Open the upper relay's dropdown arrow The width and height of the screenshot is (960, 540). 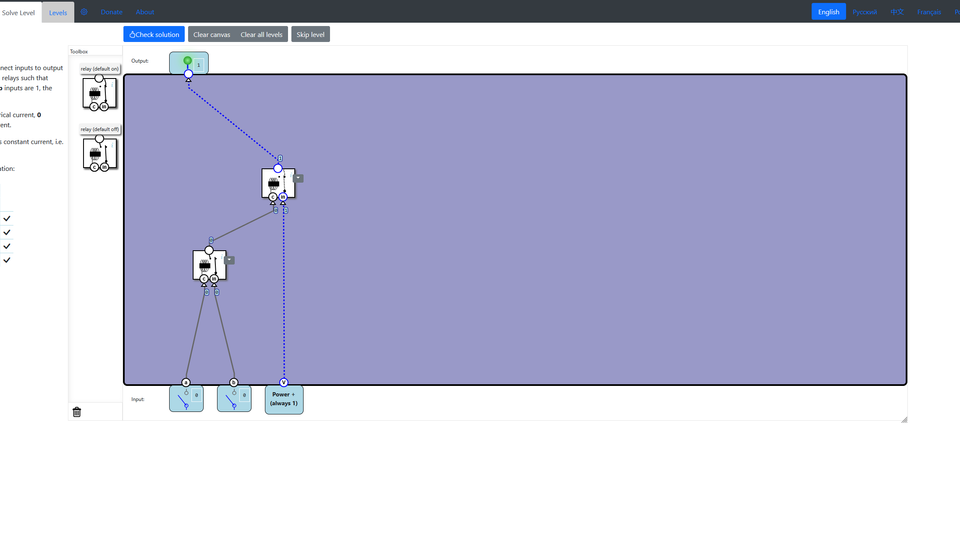[299, 178]
